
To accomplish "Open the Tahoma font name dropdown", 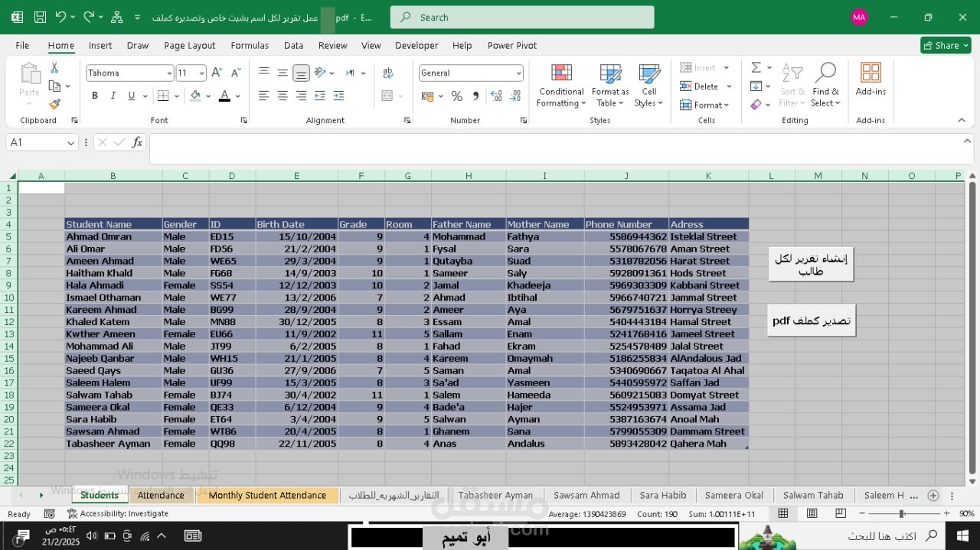I will (169, 73).
